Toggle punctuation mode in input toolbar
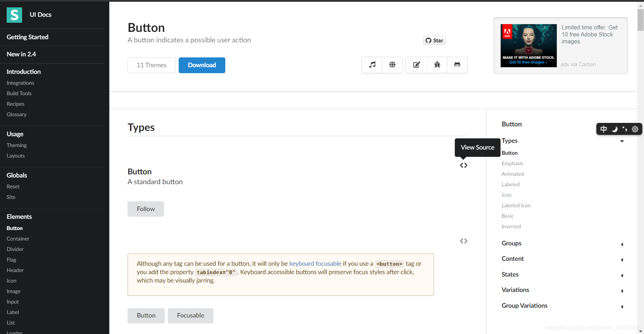Image resolution: width=644 pixels, height=334 pixels. point(625,129)
